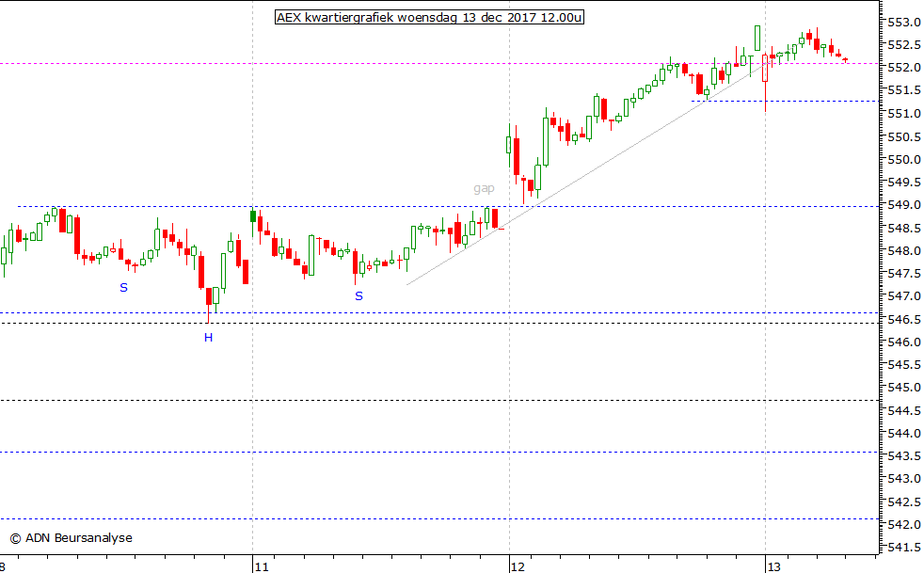
Task: Click the chart title AEX kwartiergrafiek
Action: (430, 17)
